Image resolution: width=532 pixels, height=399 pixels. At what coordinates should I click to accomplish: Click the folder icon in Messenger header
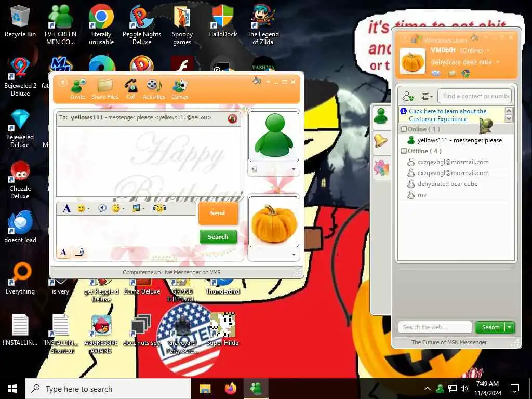coord(452,73)
